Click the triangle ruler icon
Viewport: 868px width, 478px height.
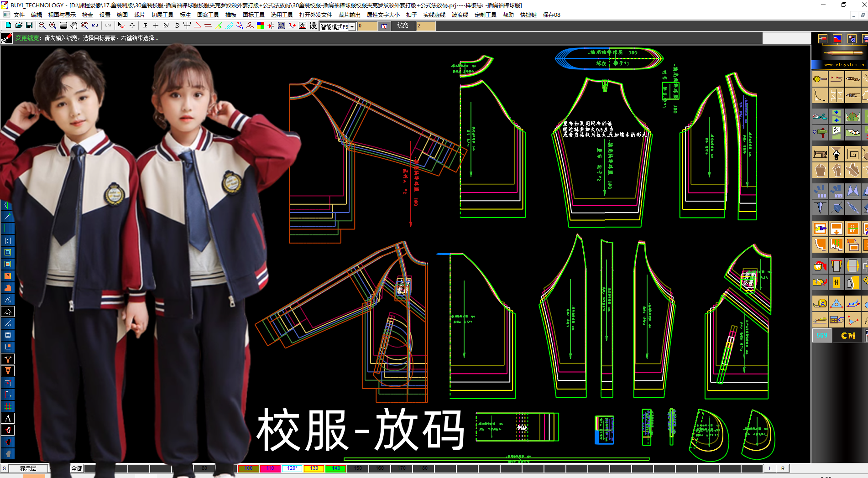pyautogui.click(x=837, y=303)
